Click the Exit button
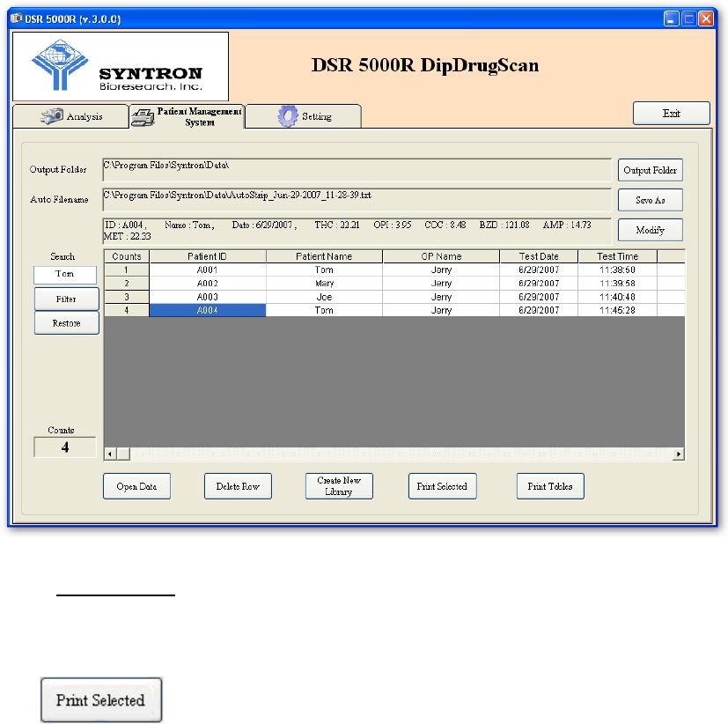 672,114
